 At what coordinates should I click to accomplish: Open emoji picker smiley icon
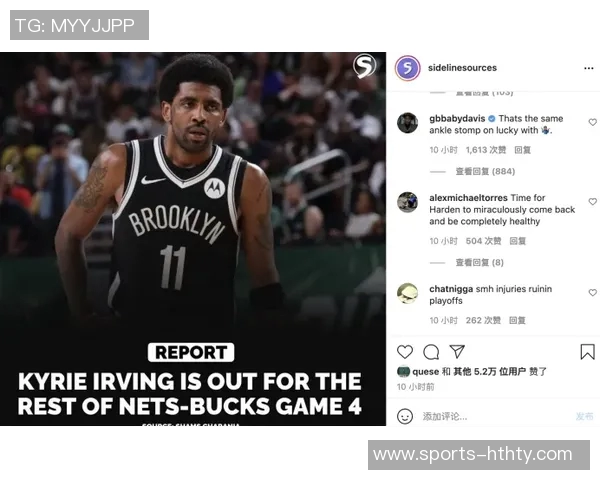(x=405, y=416)
